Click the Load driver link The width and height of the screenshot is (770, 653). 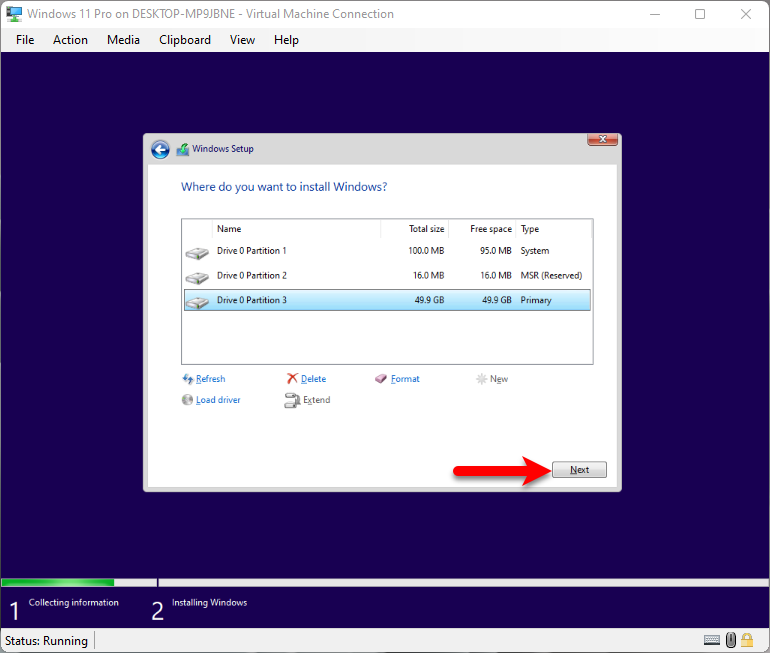point(218,400)
